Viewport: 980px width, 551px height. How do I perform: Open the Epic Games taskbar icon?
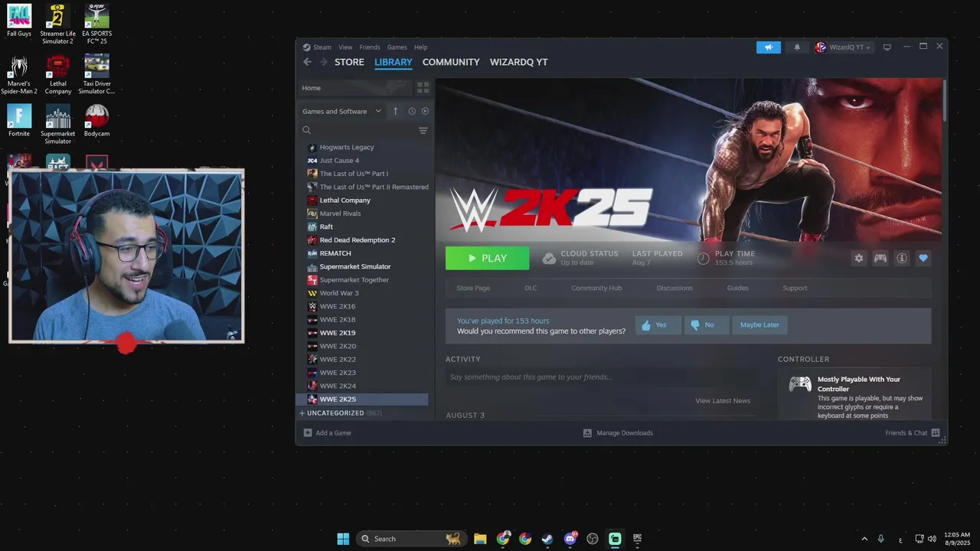[637, 539]
